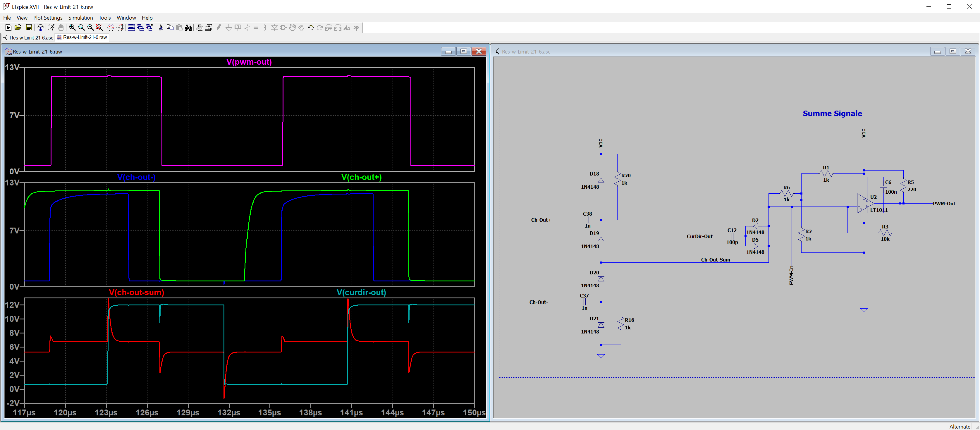
Task: Click the Label Net icon
Action: 238,27
